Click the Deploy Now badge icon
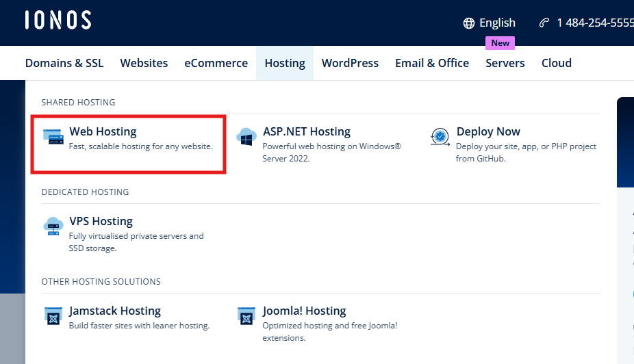 coord(440,137)
